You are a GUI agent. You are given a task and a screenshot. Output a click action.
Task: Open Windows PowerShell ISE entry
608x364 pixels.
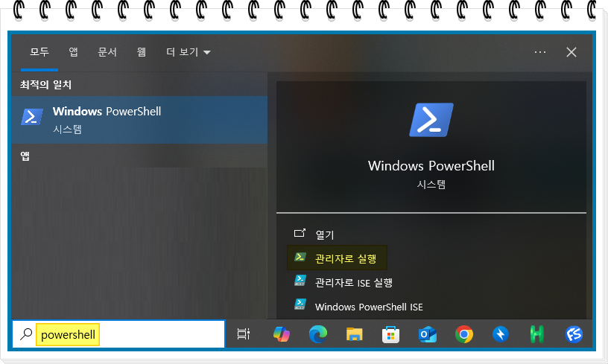point(369,307)
